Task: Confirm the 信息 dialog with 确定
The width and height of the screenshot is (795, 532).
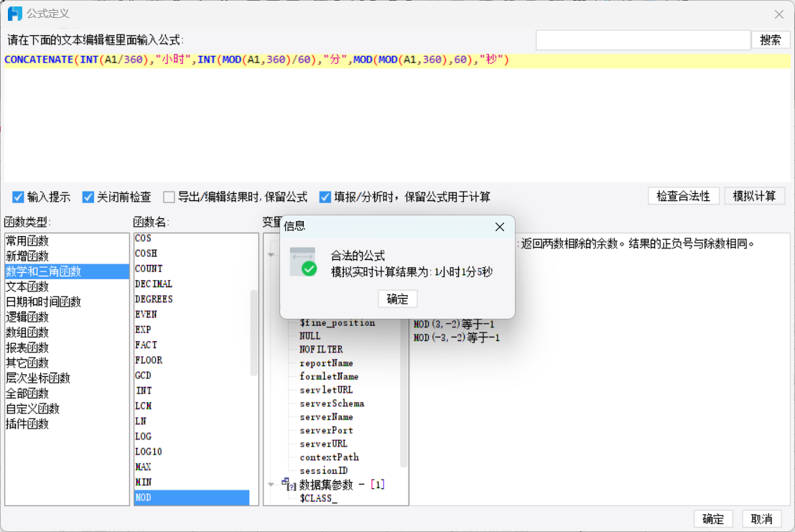Action: click(398, 299)
